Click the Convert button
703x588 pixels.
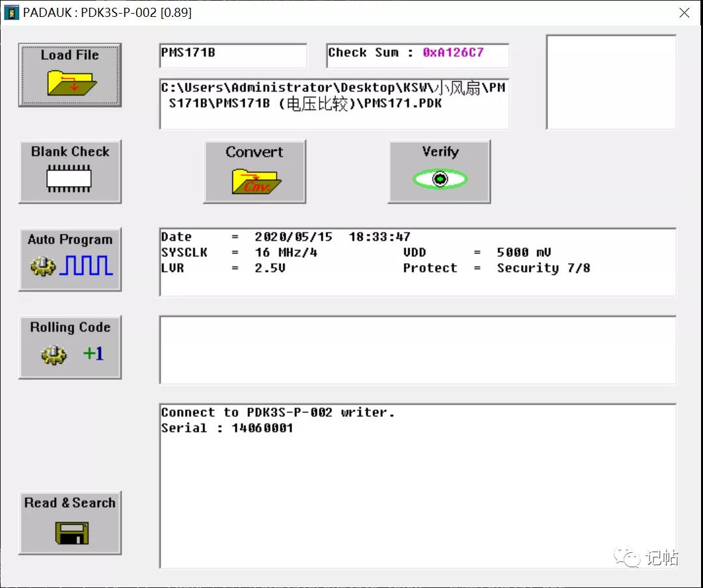(255, 171)
